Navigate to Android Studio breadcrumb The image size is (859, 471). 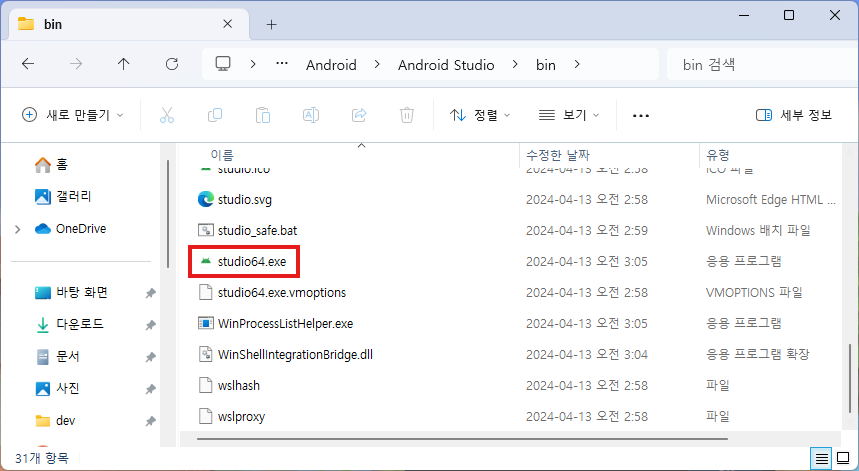446,65
